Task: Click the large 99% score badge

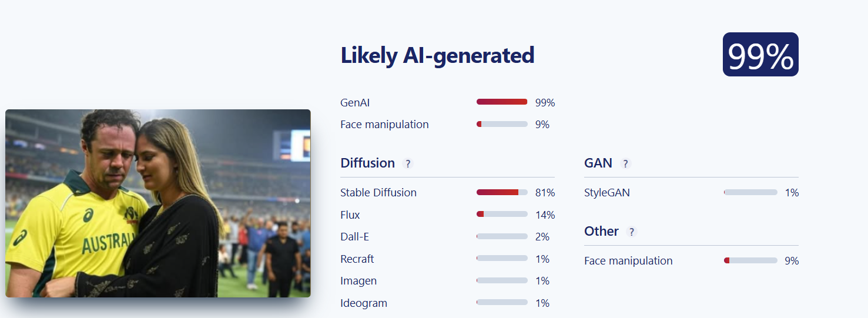Action: pos(760,55)
